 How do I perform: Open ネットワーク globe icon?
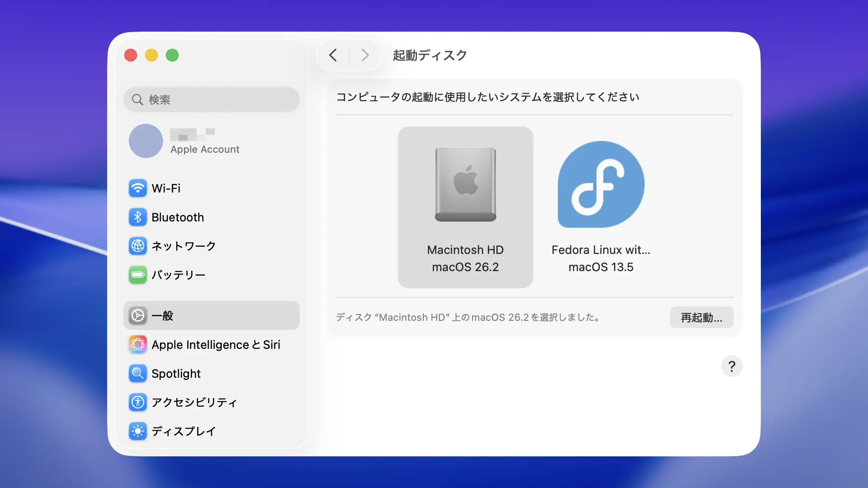coord(137,246)
